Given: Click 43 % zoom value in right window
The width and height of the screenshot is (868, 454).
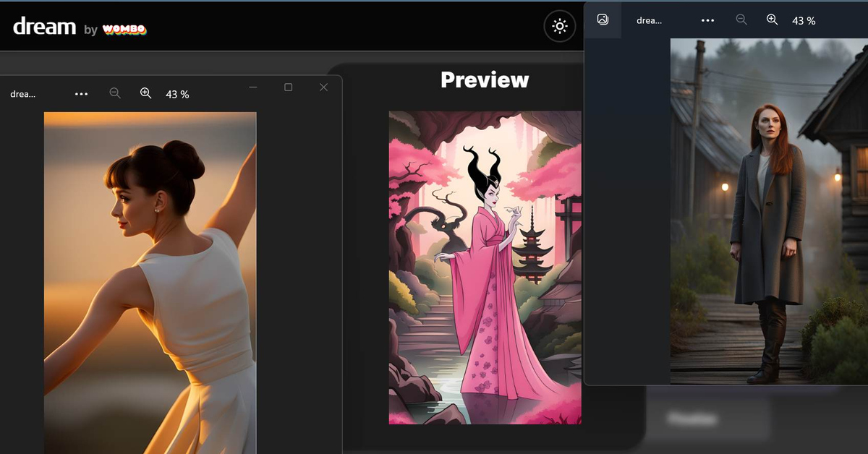Looking at the screenshot, I should pyautogui.click(x=804, y=21).
